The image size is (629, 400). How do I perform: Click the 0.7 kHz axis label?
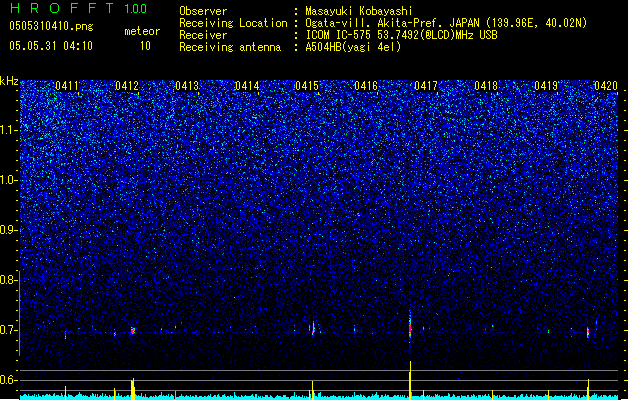click(x=8, y=330)
